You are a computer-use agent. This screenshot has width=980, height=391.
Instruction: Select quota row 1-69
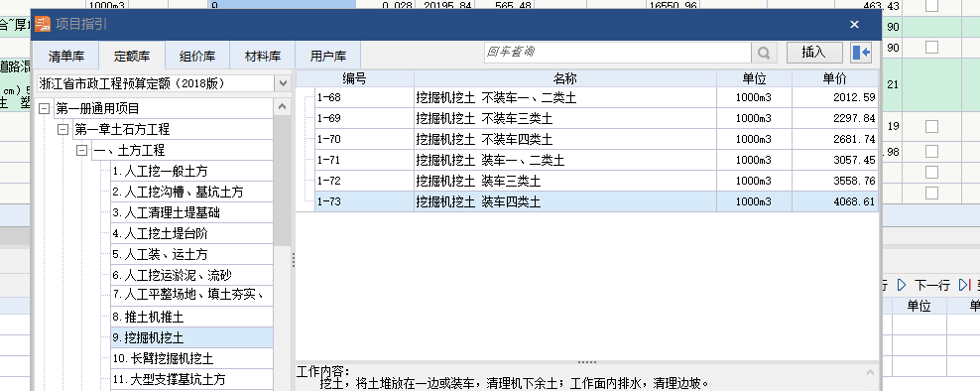(596, 118)
